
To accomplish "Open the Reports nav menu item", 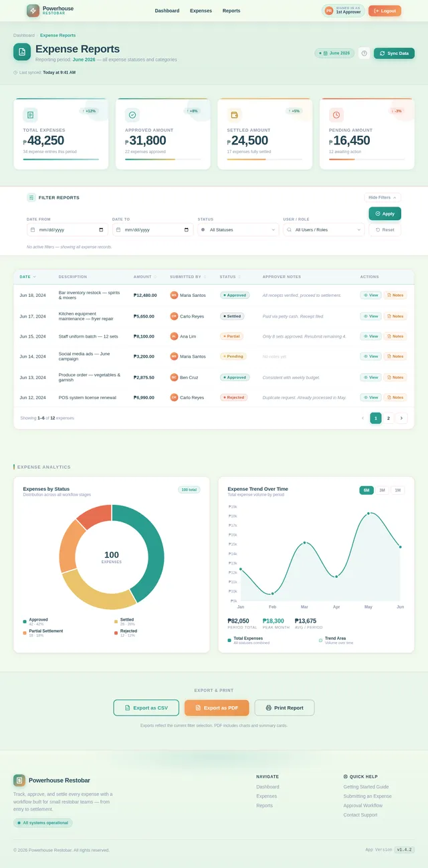I will (231, 11).
